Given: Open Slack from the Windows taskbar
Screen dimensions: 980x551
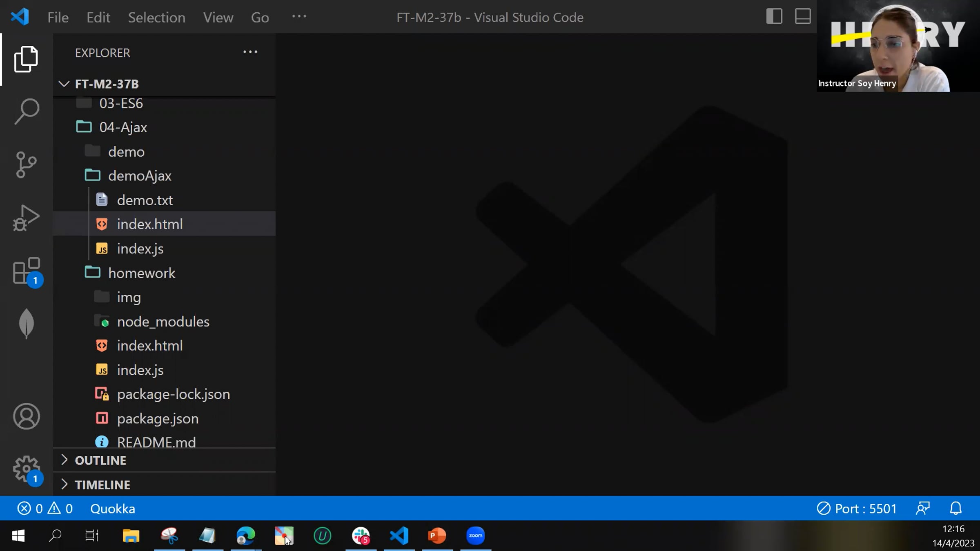Looking at the screenshot, I should 361,535.
